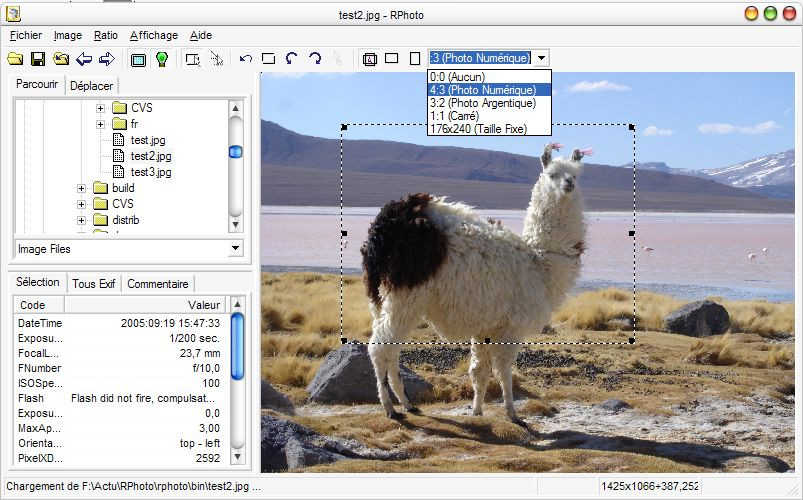Click the Exif list scrollbar thumb
This screenshot has width=803, height=500.
(x=237, y=346)
